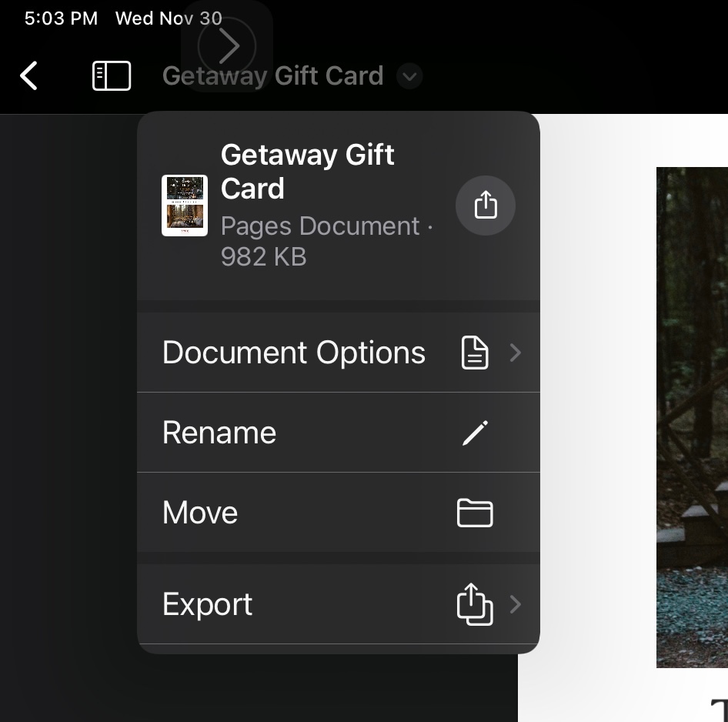Open the Export menu entry
Viewport: 728px width, 722px height.
(x=339, y=604)
